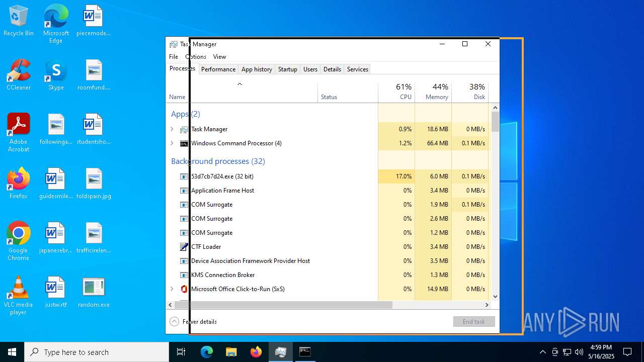Screen dimensions: 644x362
Task: Select random.exe file on desktop
Action: click(x=94, y=293)
